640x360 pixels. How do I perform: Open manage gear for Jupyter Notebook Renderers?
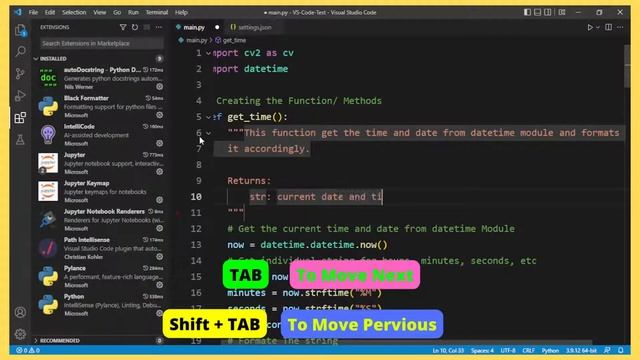pyautogui.click(x=160, y=229)
